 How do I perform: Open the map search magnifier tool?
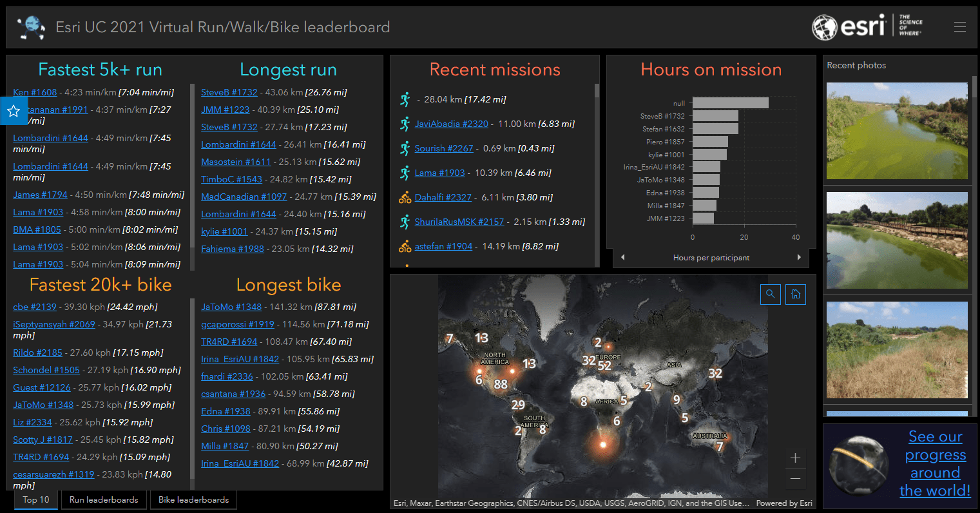coord(771,294)
